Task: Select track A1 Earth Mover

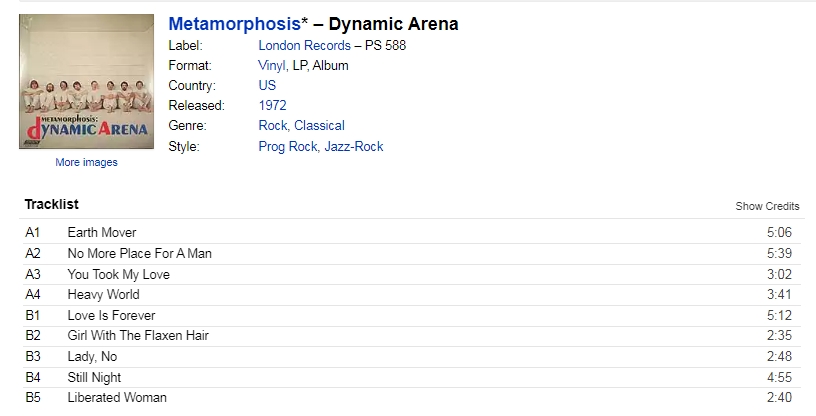Action: (102, 233)
